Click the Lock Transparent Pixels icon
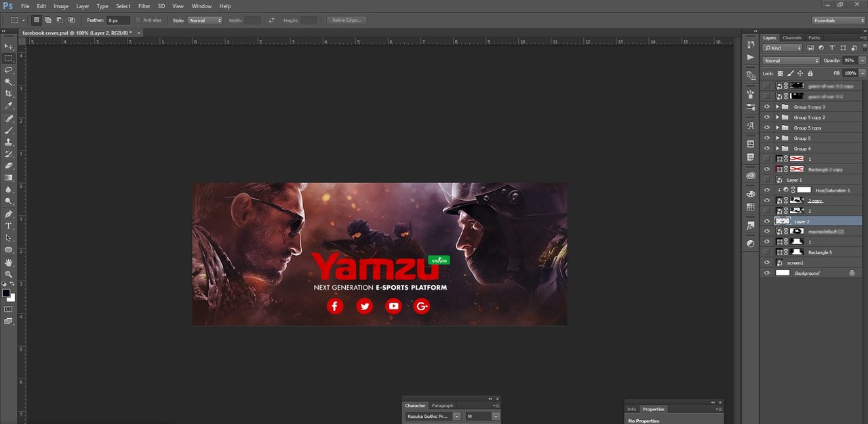Viewport: 868px width, 424px height. (780, 73)
